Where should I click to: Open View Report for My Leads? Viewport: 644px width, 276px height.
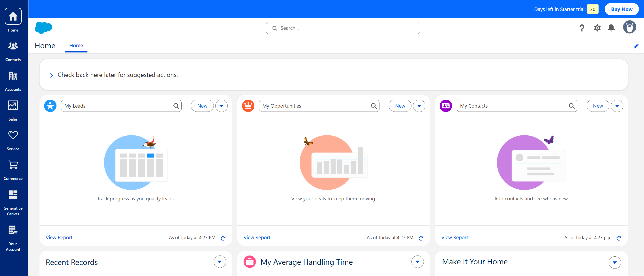(x=59, y=238)
